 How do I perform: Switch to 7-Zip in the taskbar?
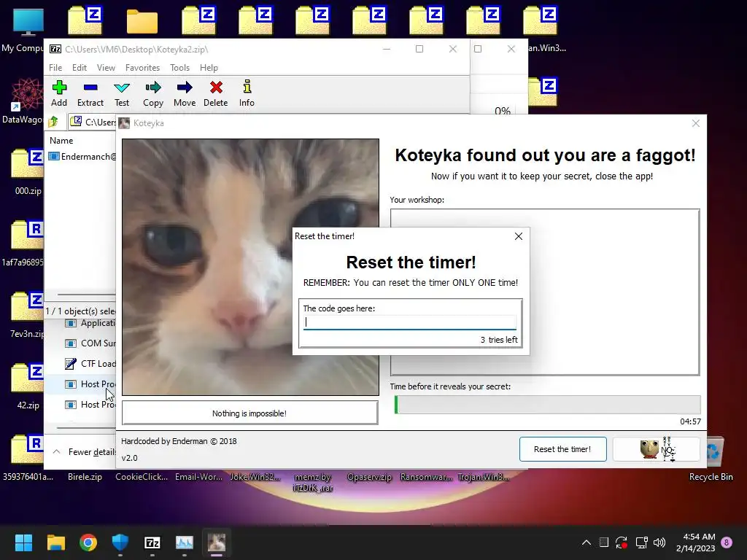click(x=152, y=542)
